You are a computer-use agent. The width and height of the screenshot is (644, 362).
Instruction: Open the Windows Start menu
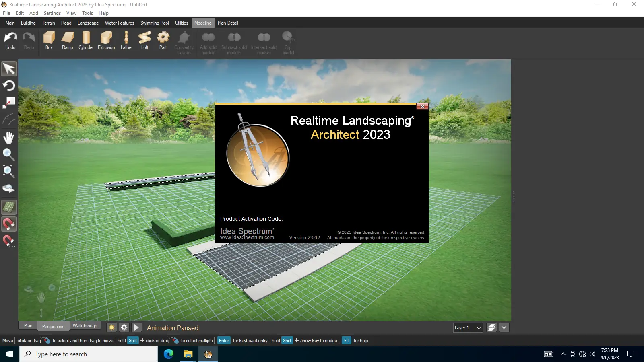(10, 354)
